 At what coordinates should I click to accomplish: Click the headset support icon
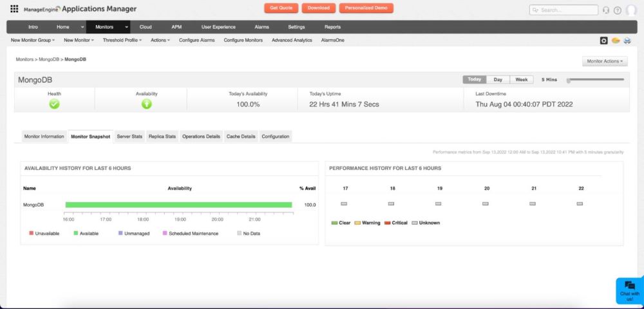point(606,10)
